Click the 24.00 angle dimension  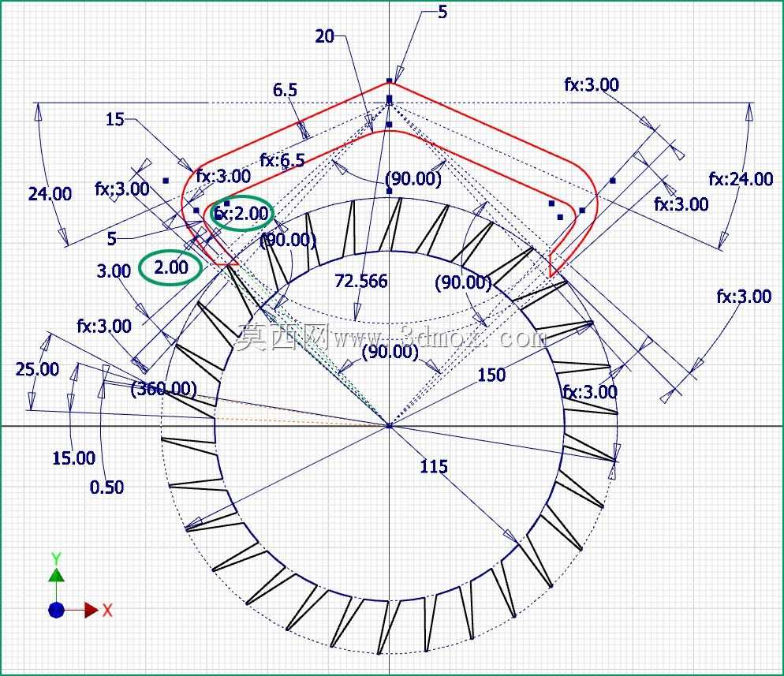50,193
